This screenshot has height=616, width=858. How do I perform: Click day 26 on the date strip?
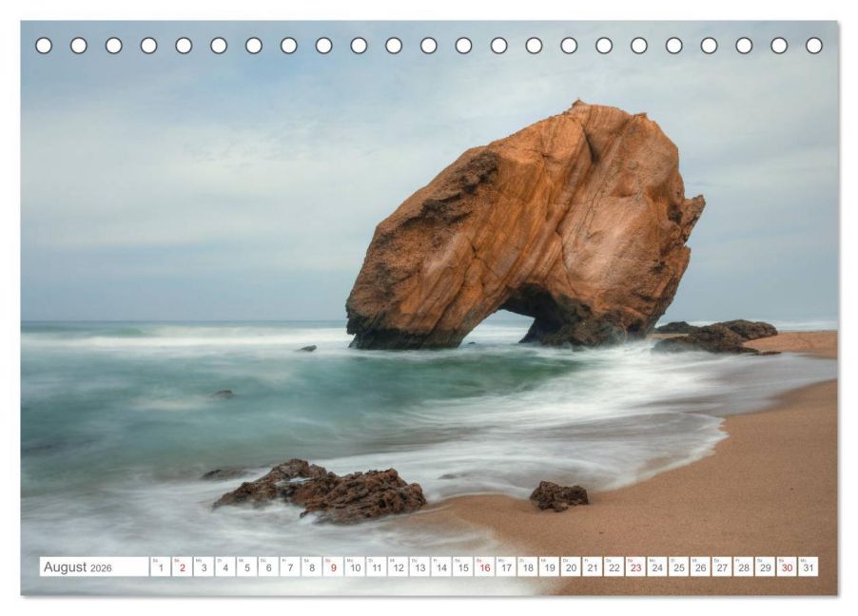click(x=699, y=568)
